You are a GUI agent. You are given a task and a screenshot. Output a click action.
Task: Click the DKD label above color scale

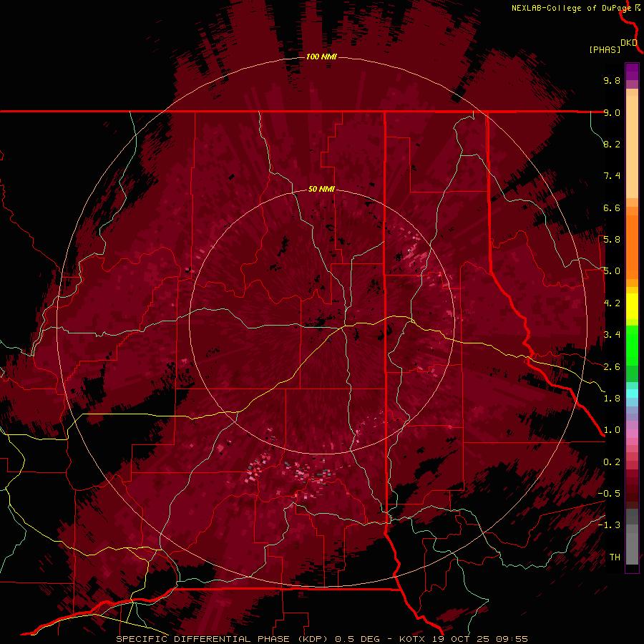pos(629,43)
